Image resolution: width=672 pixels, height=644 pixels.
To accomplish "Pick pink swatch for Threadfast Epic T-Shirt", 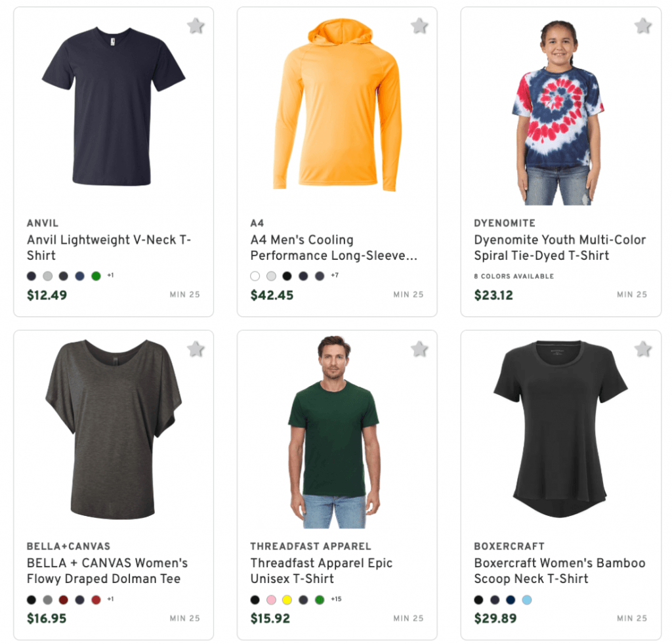I will click(271, 599).
